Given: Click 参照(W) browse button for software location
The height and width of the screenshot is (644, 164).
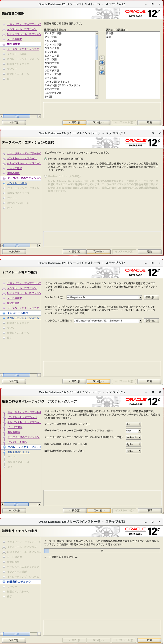Looking at the screenshot, I should [x=151, y=320].
